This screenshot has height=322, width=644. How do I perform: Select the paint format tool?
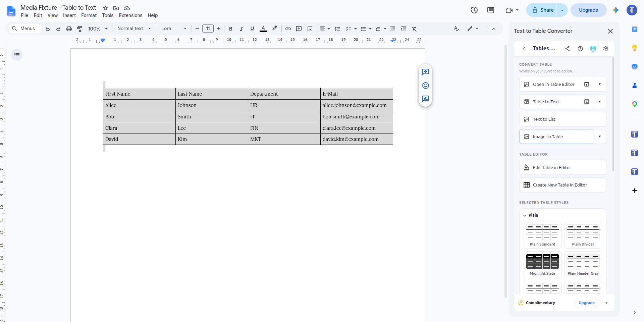tap(79, 29)
